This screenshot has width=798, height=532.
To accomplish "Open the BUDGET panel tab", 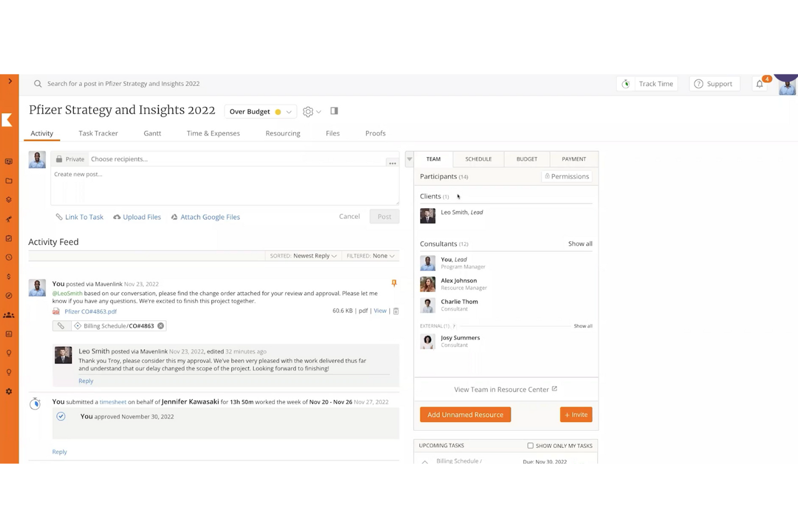I will point(527,159).
